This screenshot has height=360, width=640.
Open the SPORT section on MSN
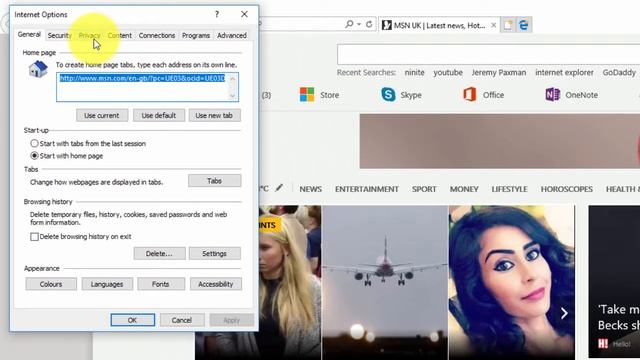(424, 189)
